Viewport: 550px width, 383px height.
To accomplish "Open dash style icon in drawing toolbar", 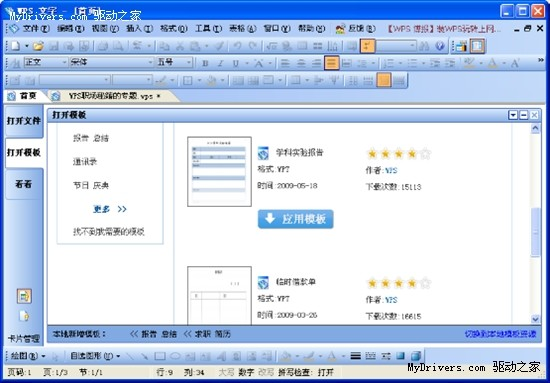I will (370, 356).
